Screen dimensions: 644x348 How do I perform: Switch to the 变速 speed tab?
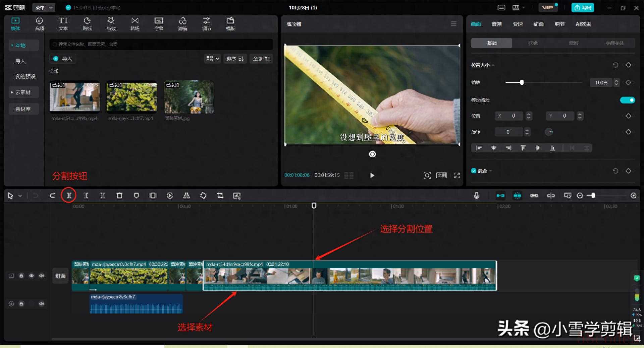(x=518, y=24)
